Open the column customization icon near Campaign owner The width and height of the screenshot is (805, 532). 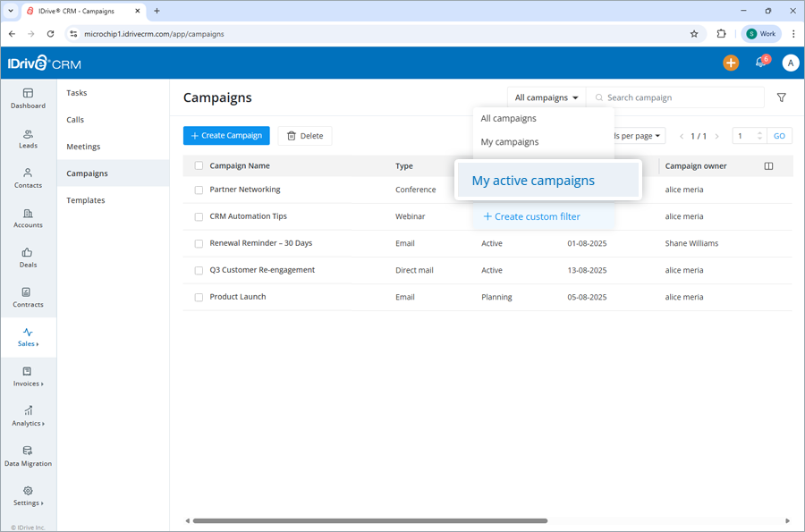[768, 165]
